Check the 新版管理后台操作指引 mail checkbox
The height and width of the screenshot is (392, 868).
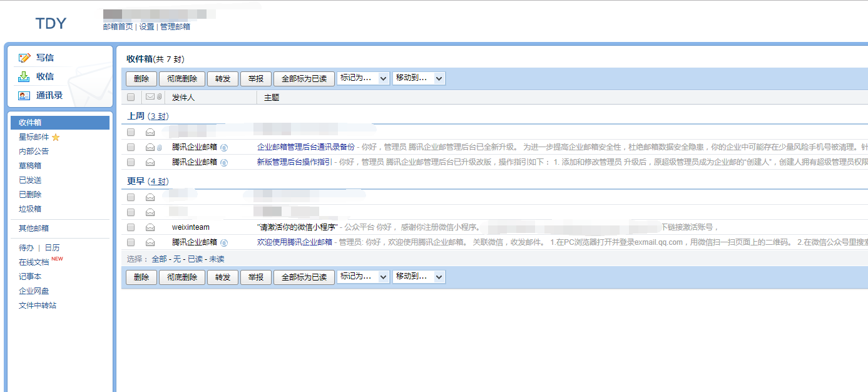tap(131, 162)
